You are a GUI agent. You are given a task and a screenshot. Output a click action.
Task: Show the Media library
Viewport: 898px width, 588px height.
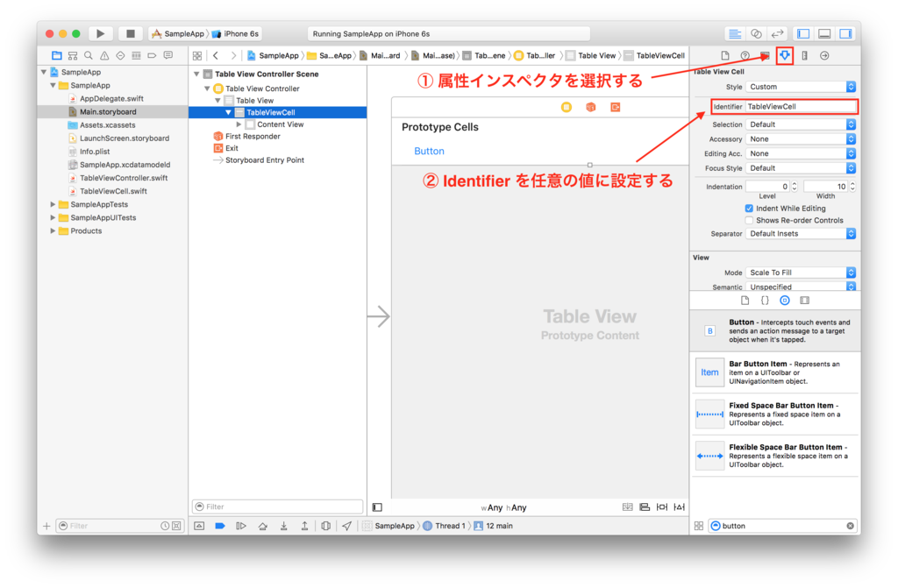click(x=805, y=301)
